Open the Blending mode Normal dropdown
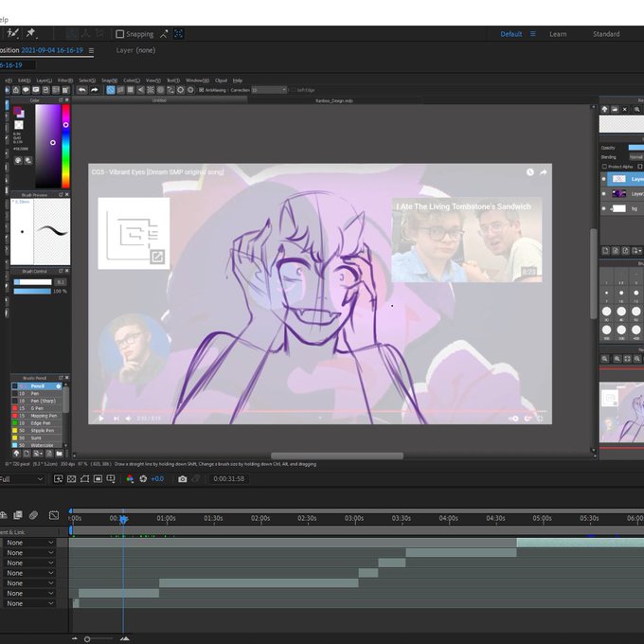The width and height of the screenshot is (644, 644). click(x=636, y=157)
